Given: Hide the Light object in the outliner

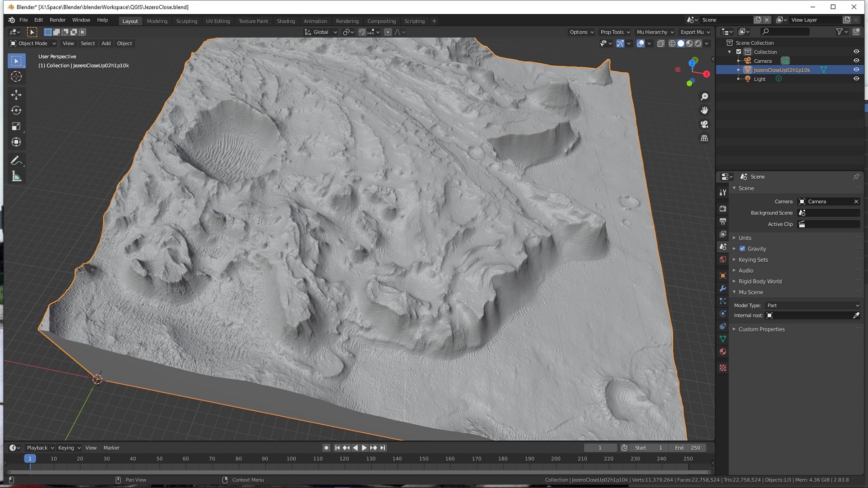Looking at the screenshot, I should [x=856, y=79].
